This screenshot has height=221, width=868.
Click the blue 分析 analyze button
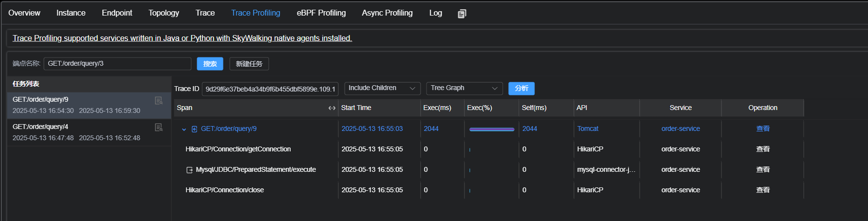coord(521,88)
